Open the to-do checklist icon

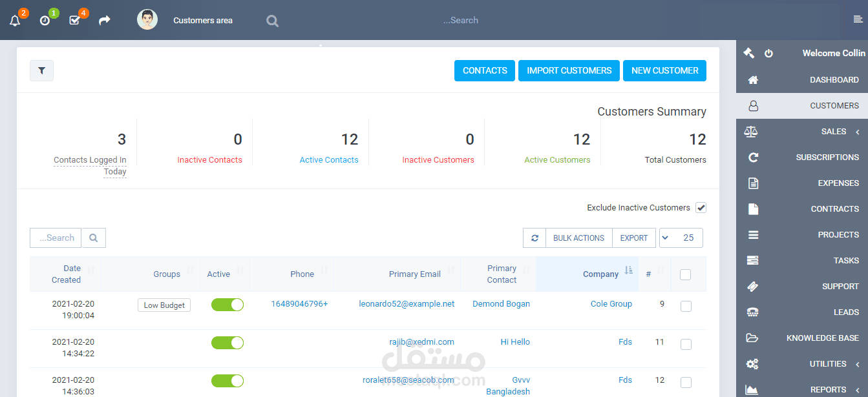[74, 21]
